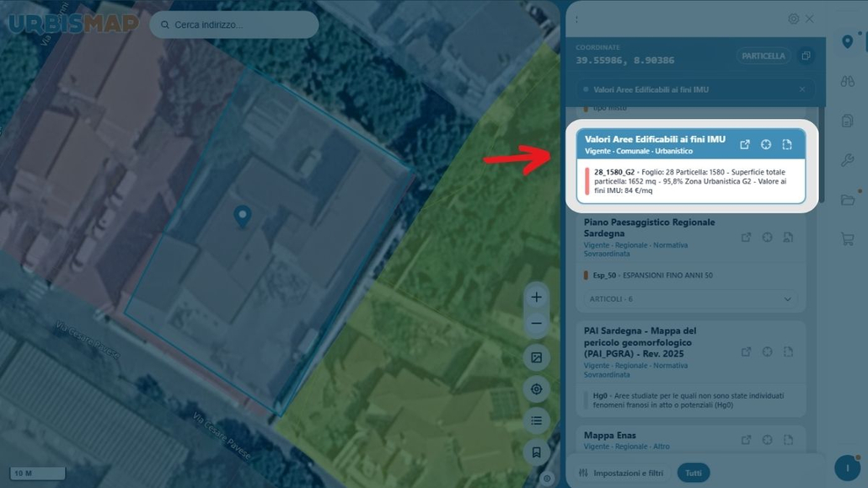Open Impostazioni e filtri

[621, 473]
